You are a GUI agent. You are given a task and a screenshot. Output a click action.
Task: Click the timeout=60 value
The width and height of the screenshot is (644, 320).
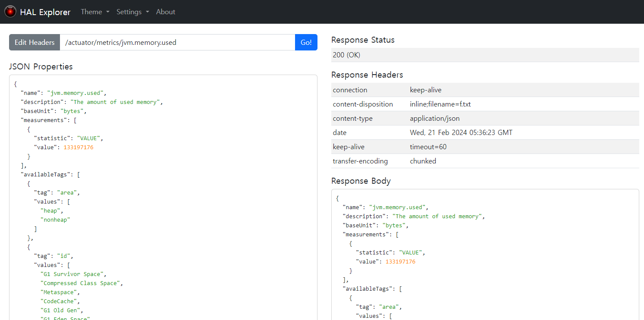(x=428, y=147)
